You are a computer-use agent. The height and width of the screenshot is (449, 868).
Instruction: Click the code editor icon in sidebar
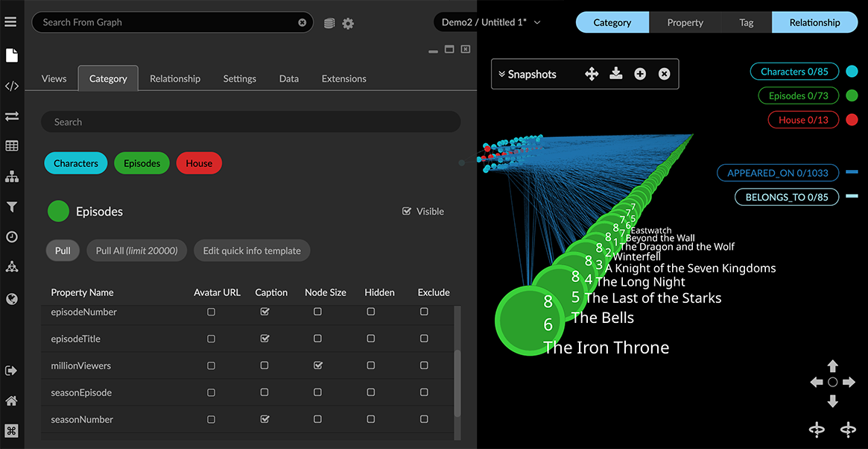point(11,86)
